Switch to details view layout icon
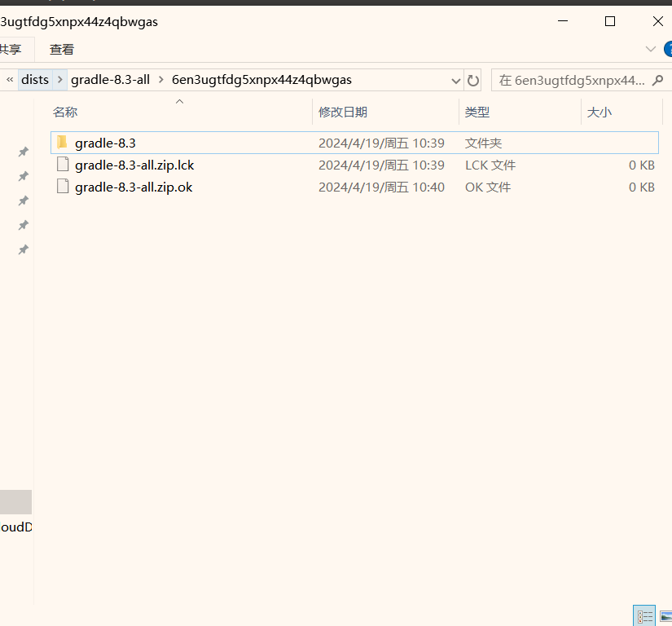Image resolution: width=672 pixels, height=626 pixels. (x=644, y=616)
